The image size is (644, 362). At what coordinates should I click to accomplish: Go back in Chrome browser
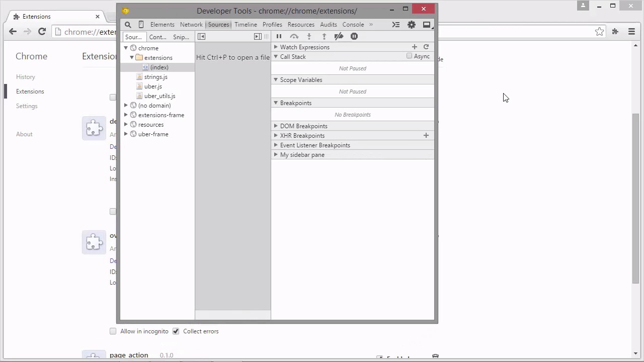[13, 32]
